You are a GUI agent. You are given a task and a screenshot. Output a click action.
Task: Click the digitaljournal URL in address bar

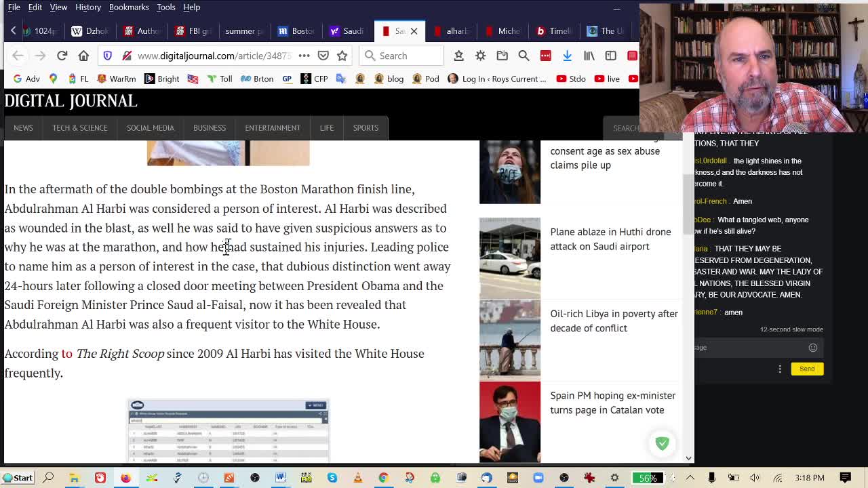point(214,56)
